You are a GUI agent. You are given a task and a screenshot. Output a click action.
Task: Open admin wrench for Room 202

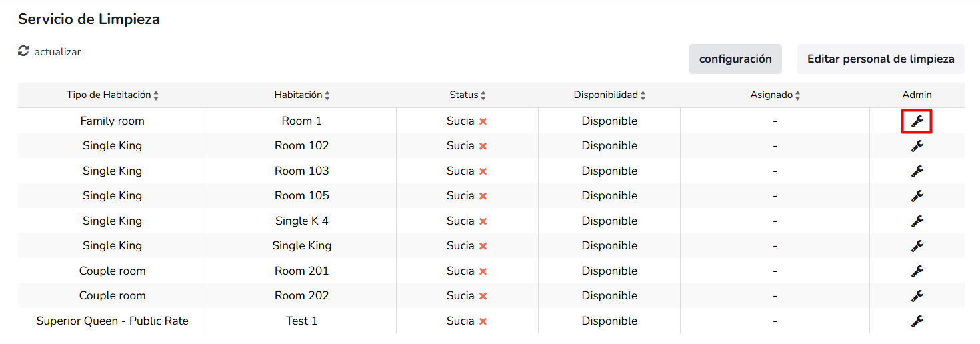(x=917, y=296)
